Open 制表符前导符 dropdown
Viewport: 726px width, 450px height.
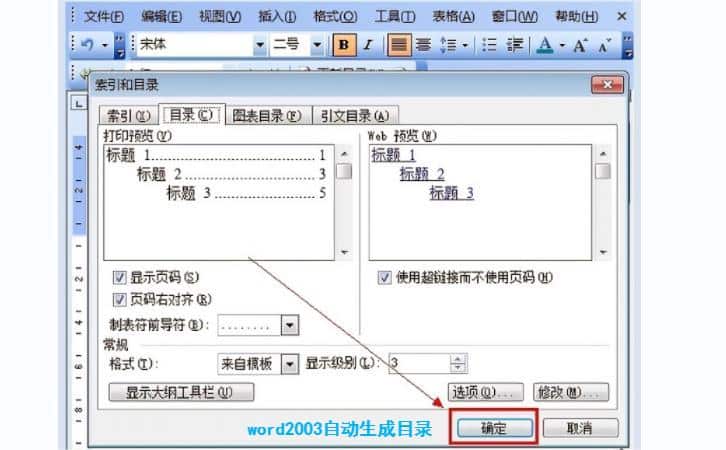290,325
